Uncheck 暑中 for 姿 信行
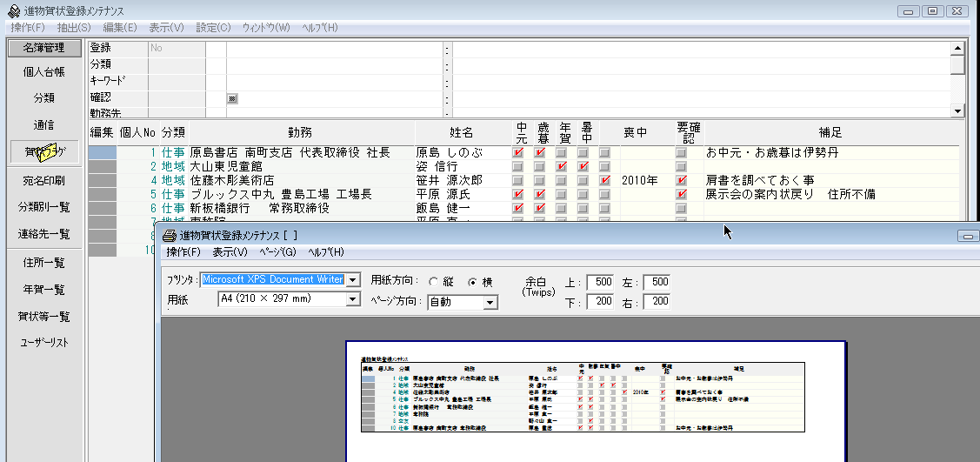The image size is (980, 462). [583, 166]
